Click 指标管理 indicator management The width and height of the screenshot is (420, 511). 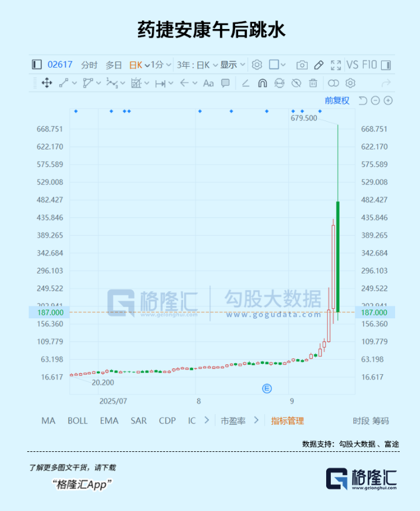[x=287, y=421]
